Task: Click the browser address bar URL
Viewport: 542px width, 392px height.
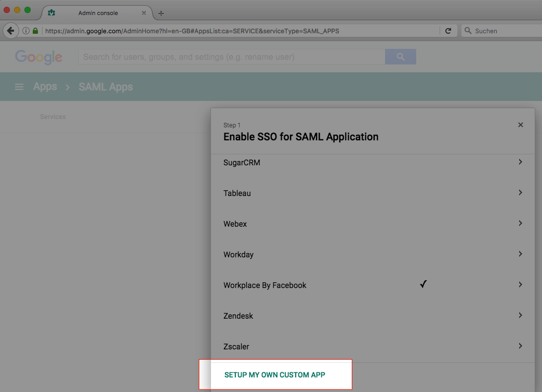Action: [x=192, y=31]
